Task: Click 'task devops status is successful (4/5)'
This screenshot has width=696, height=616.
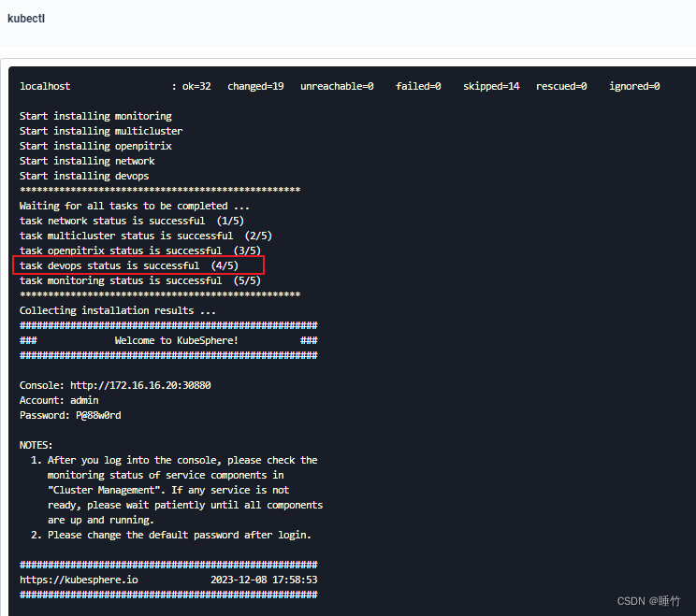Action: tap(129, 265)
